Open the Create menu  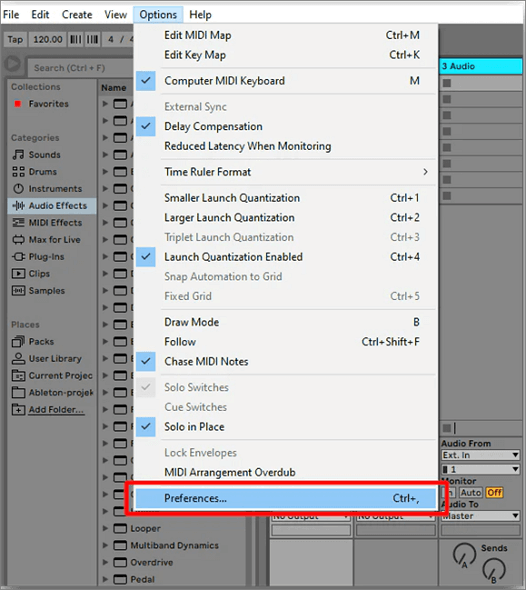click(77, 15)
